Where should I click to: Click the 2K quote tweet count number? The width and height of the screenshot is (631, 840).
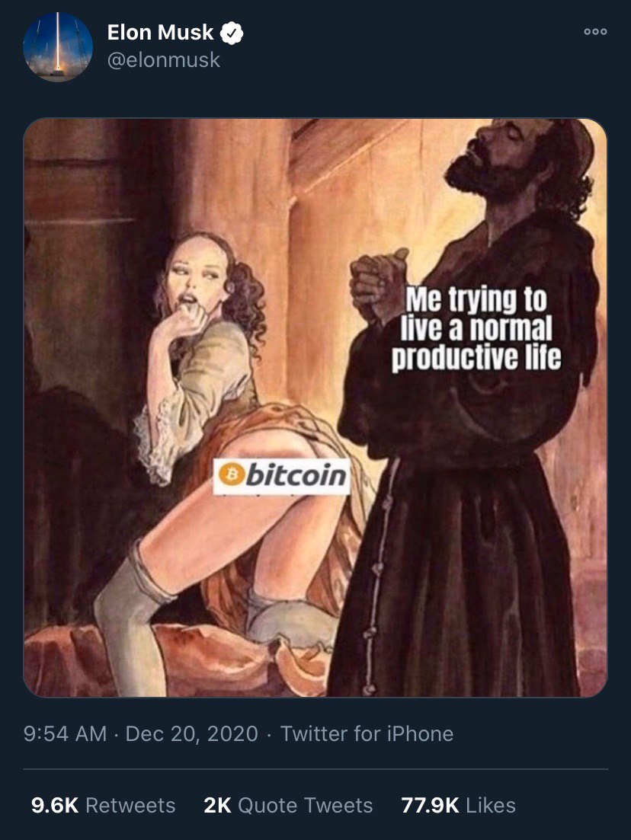tap(217, 805)
